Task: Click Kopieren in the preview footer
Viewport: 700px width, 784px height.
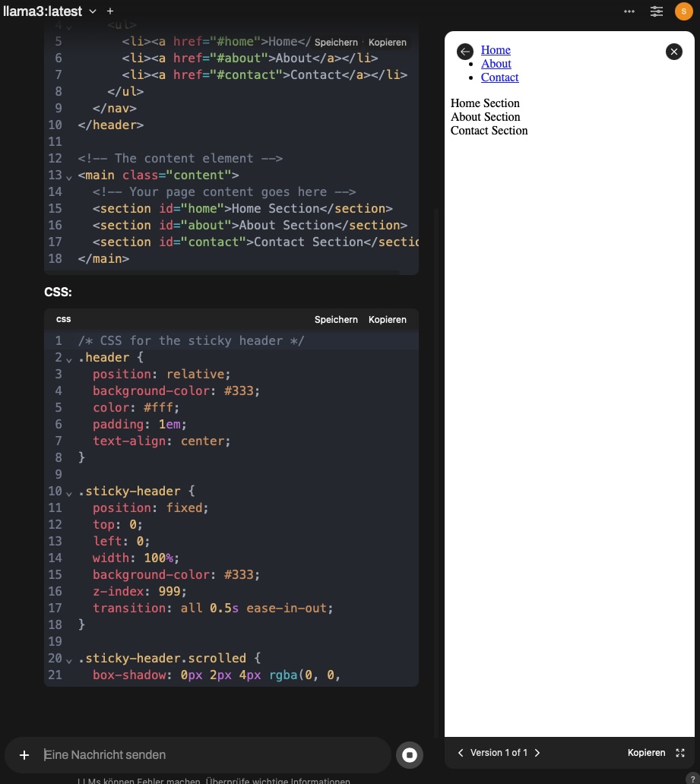Action: (646, 753)
